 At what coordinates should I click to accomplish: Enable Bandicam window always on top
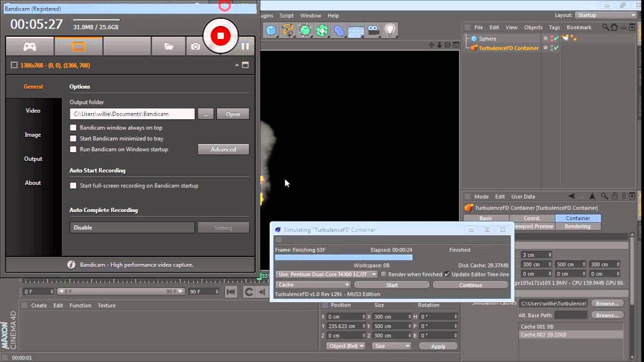tap(73, 128)
